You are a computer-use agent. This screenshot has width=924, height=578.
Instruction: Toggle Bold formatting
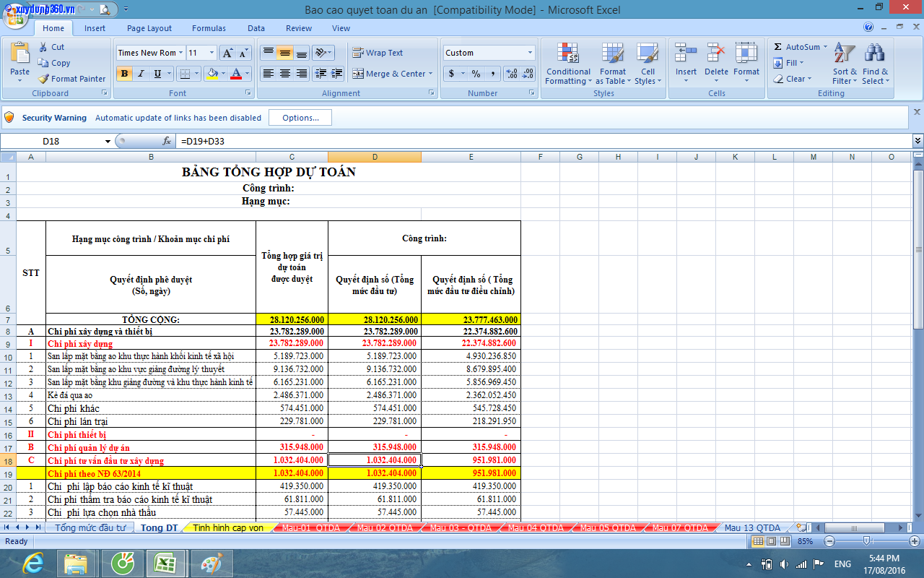(x=124, y=74)
